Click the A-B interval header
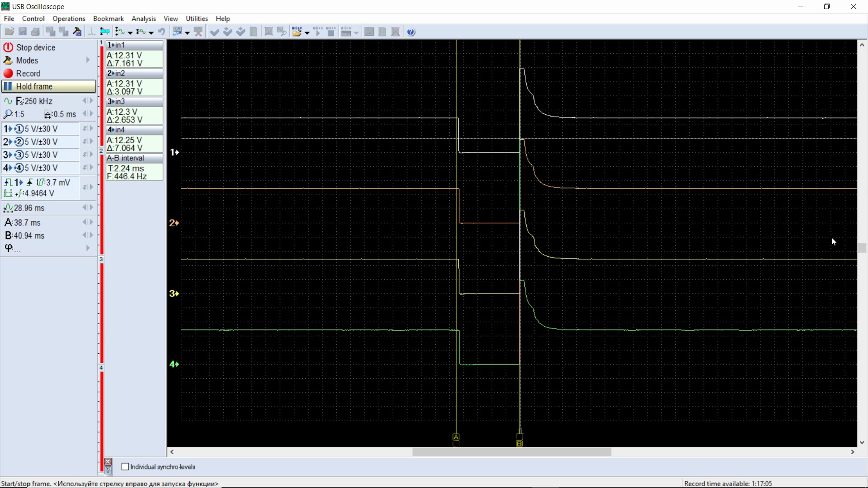Screen dimensions: 868x488 point(134,158)
